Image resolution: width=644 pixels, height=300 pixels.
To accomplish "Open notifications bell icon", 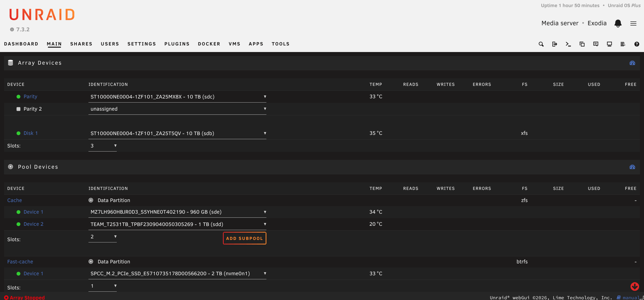I will [x=618, y=23].
